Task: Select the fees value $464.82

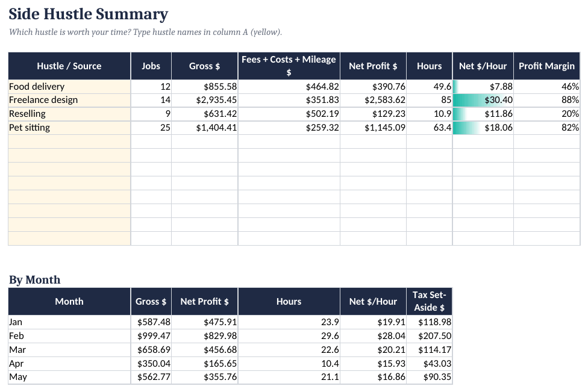Action: [289, 87]
